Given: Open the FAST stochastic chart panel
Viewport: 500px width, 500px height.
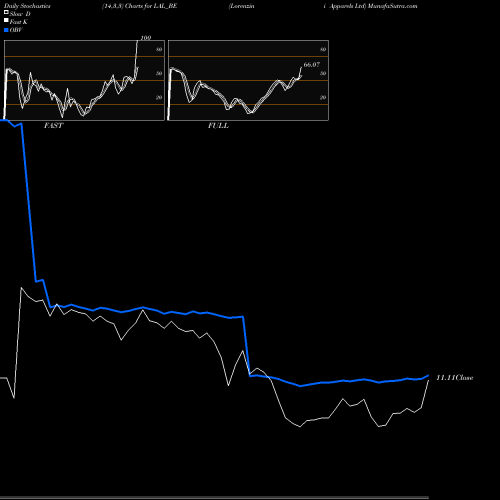Looking at the screenshot, I should [84, 80].
